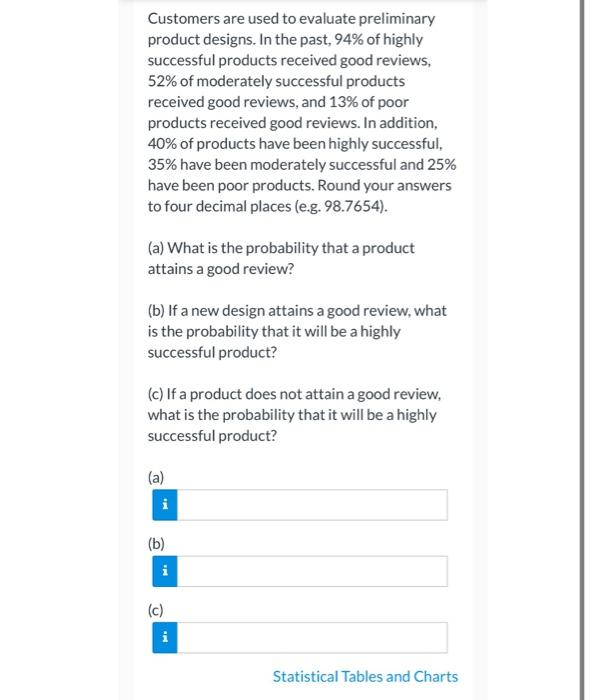This screenshot has height=700, width=590.
Task: Click the (b) label above the second answer box
Action: pyautogui.click(x=156, y=543)
